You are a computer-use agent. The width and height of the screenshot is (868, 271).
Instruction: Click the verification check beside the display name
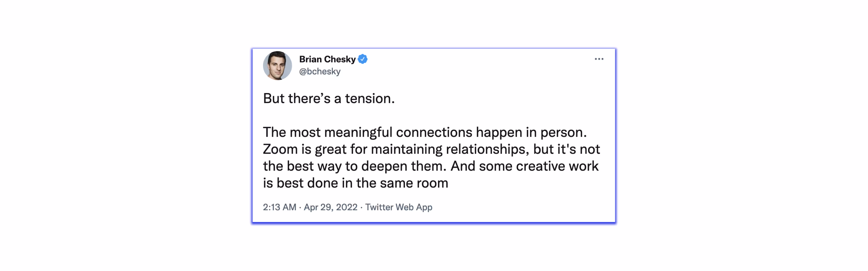tap(363, 59)
